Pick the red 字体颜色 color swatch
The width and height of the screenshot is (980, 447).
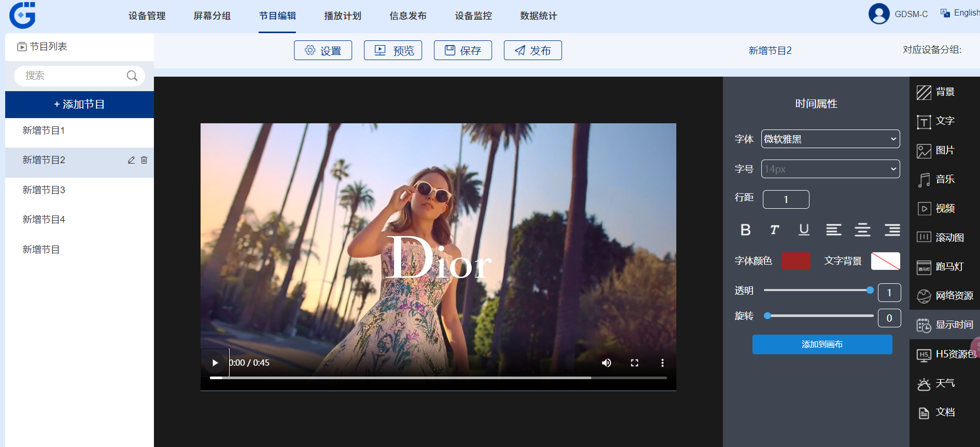[x=795, y=261]
